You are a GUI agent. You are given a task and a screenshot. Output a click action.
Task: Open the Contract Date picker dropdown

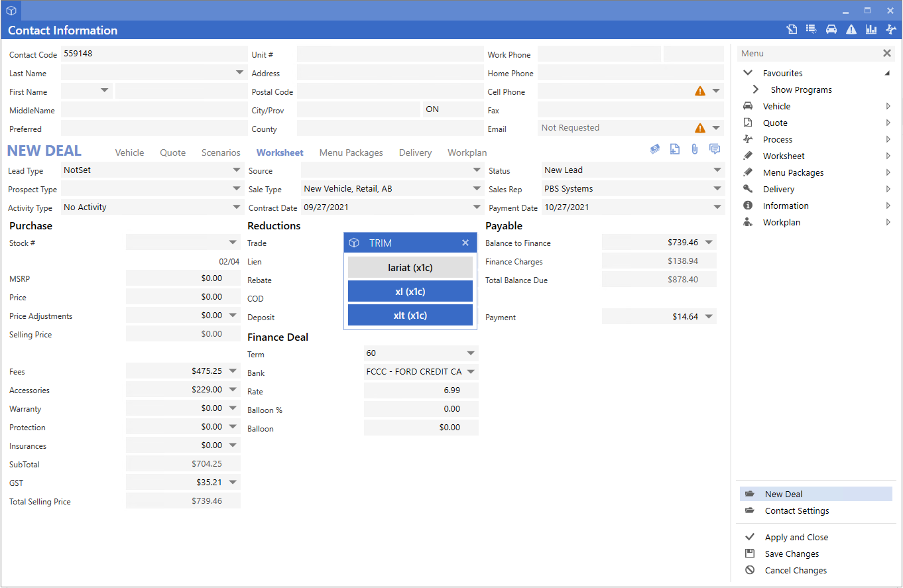[x=477, y=207]
